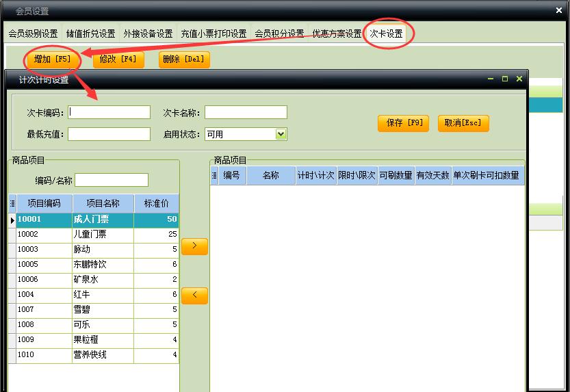570x392 pixels.
Task: Select row 脉动
Action: 94,250
